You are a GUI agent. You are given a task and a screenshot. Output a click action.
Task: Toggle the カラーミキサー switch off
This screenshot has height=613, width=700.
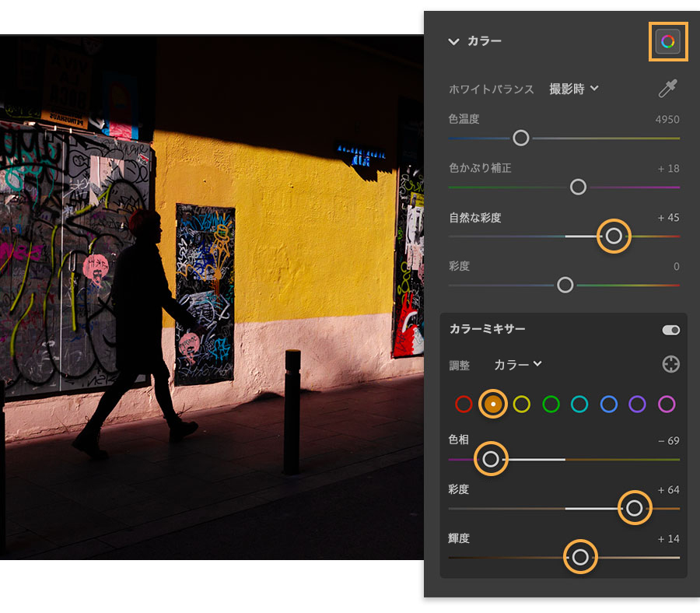pyautogui.click(x=670, y=330)
